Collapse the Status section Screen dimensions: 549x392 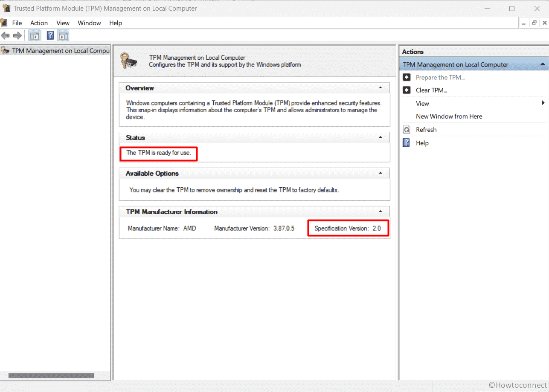(x=381, y=137)
